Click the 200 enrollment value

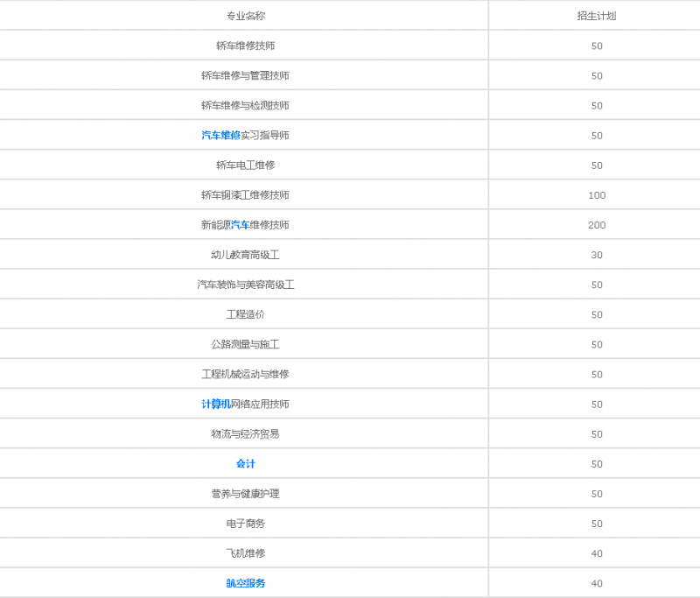tap(597, 225)
